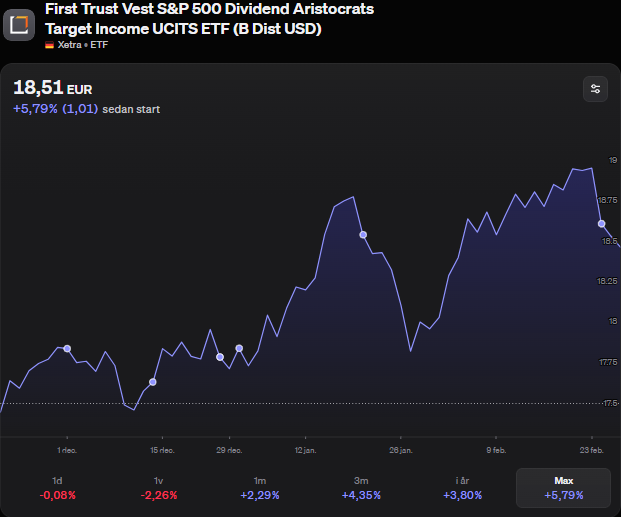Select the Max time range tab
621x517 pixels.
click(x=563, y=488)
